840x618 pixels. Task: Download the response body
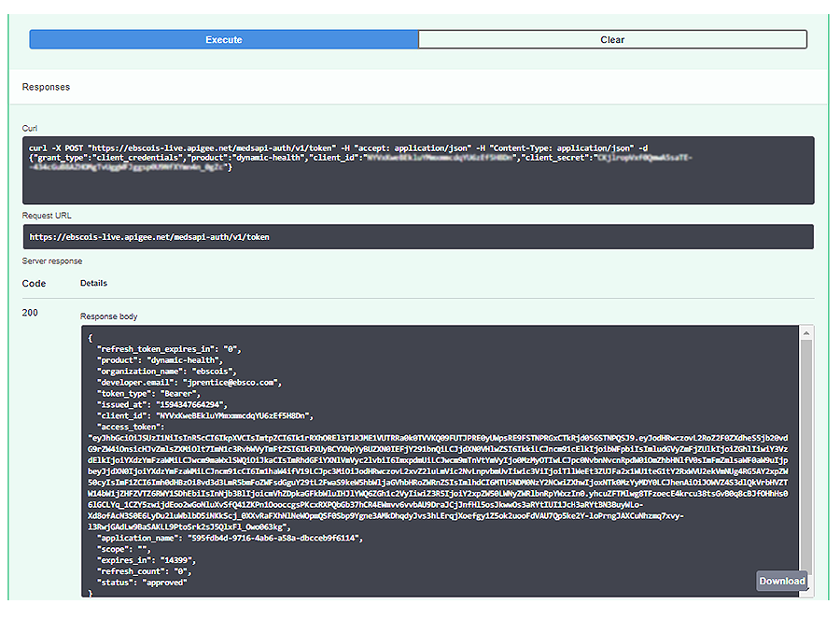click(781, 581)
